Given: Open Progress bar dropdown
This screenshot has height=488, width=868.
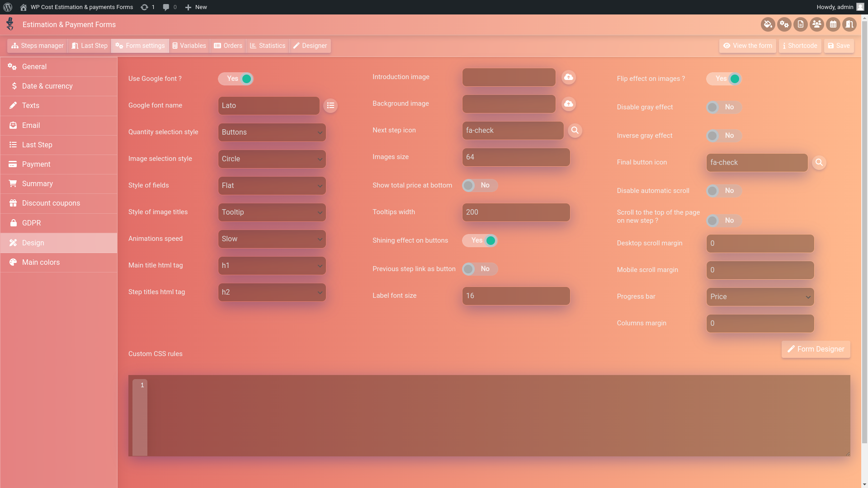Looking at the screenshot, I should pyautogui.click(x=760, y=297).
